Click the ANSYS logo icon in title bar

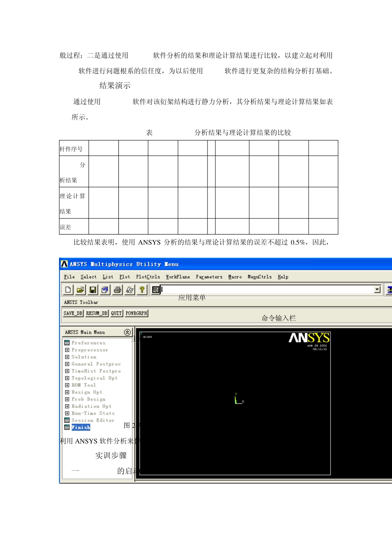[64, 264]
